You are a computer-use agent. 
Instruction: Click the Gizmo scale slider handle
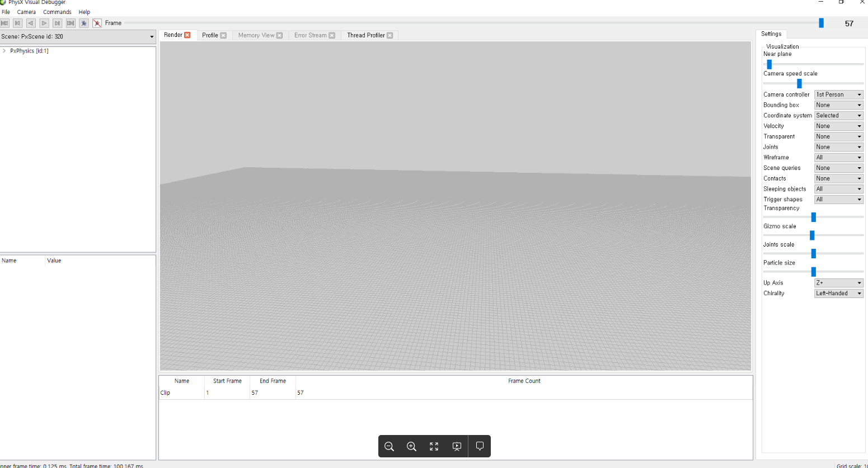coord(812,235)
